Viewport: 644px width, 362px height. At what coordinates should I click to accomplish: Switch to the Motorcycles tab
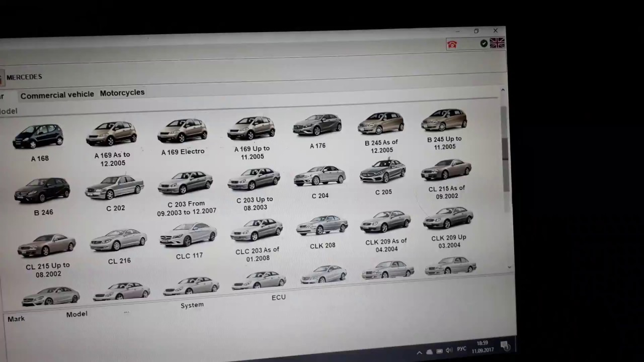pos(122,93)
